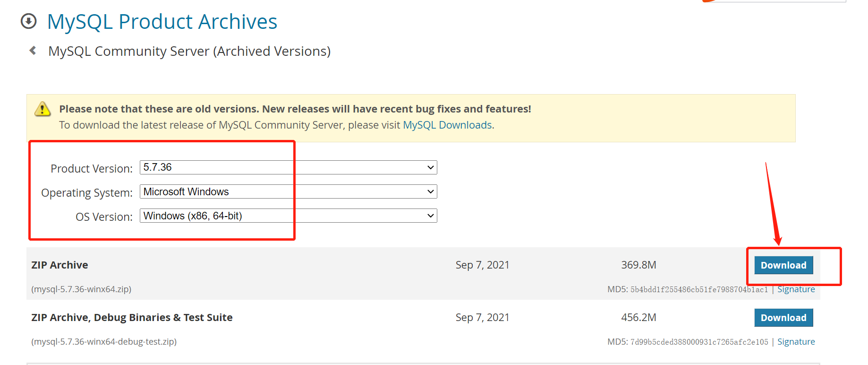Follow the MySQL Downloads link in notice
This screenshot has width=868, height=365.
pyautogui.click(x=447, y=125)
